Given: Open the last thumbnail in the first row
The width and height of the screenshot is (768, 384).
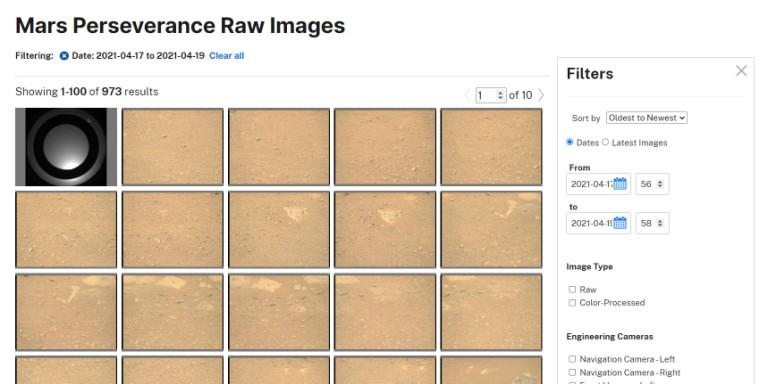Looking at the screenshot, I should pyautogui.click(x=491, y=147).
